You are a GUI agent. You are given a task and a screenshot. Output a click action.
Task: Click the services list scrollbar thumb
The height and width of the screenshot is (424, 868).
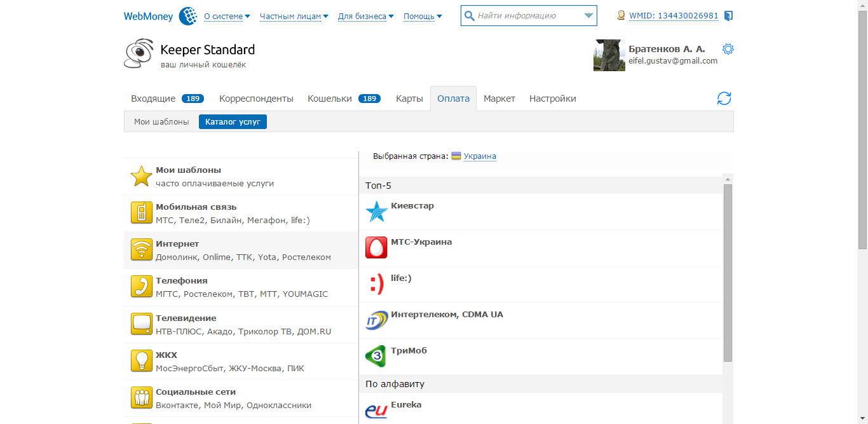point(728,273)
